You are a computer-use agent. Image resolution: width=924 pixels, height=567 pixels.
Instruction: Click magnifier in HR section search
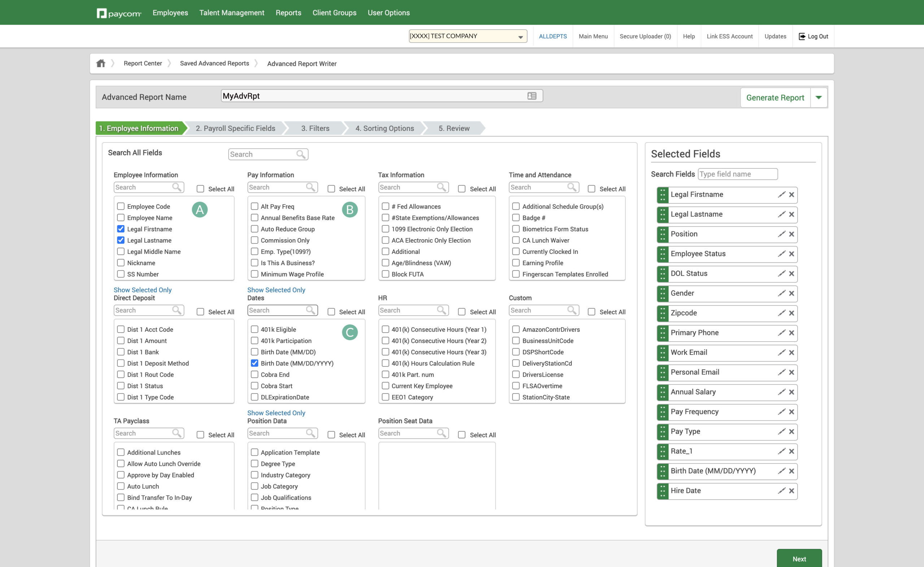[441, 310]
